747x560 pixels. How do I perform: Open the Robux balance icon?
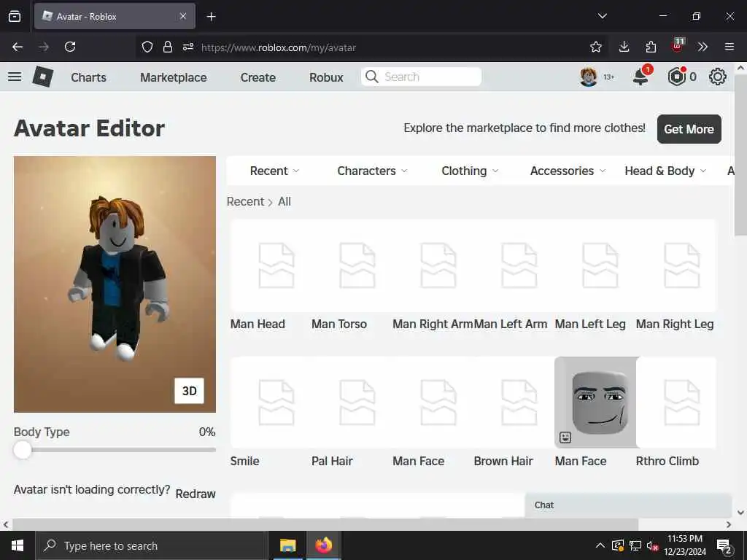tap(676, 77)
